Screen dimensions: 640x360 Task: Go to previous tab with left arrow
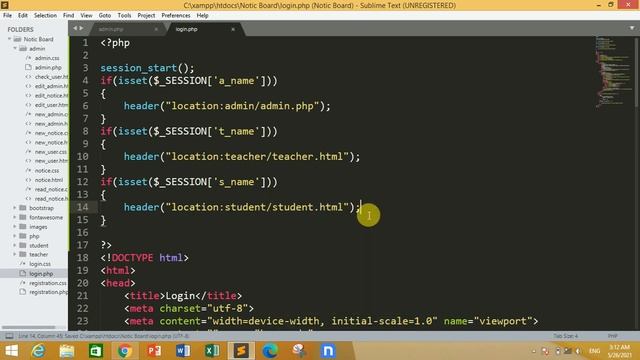(x=75, y=28)
